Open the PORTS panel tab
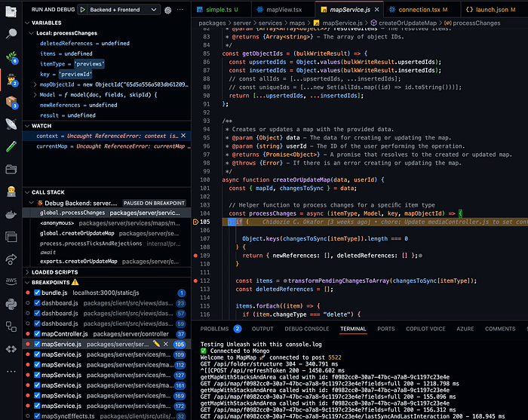 [386, 329]
